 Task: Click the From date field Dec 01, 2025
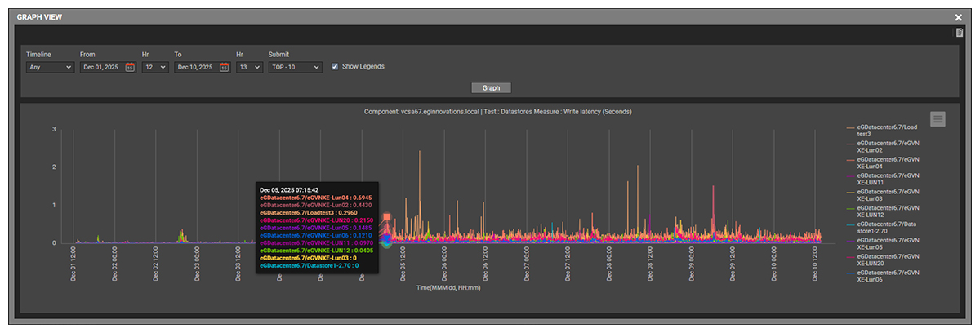(102, 68)
